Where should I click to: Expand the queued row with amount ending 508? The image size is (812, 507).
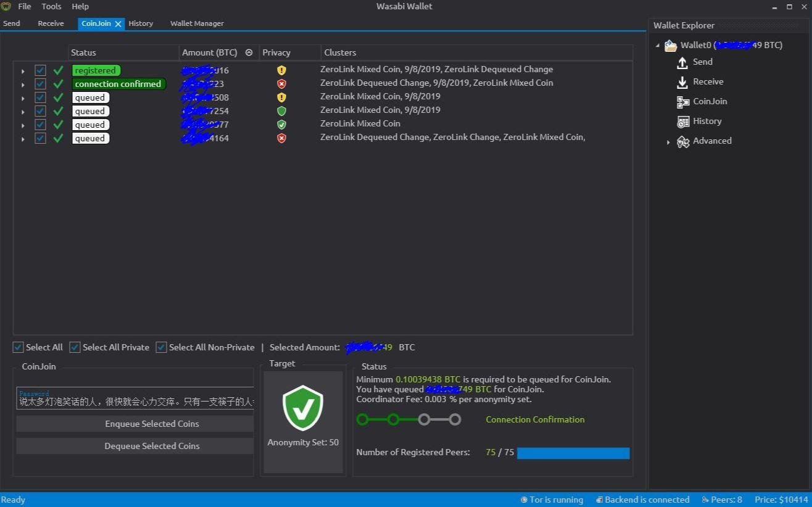[x=23, y=98]
